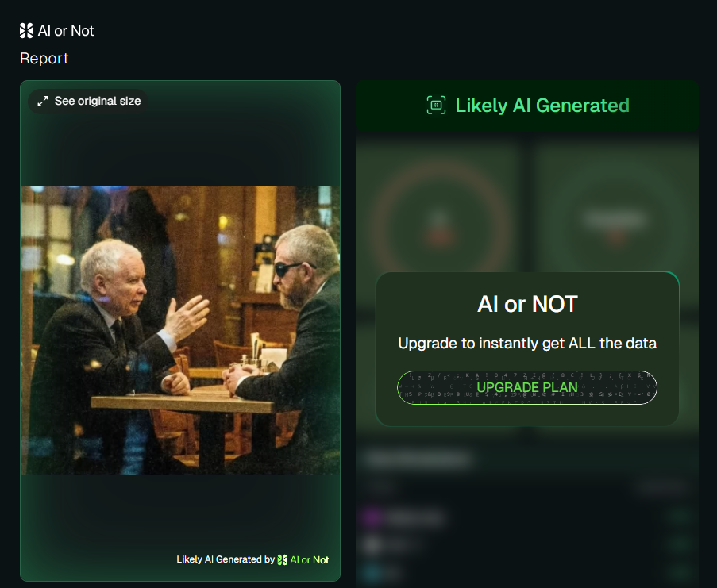Click the blurred purple icon in results list
The height and width of the screenshot is (588, 717).
pyautogui.click(x=372, y=517)
